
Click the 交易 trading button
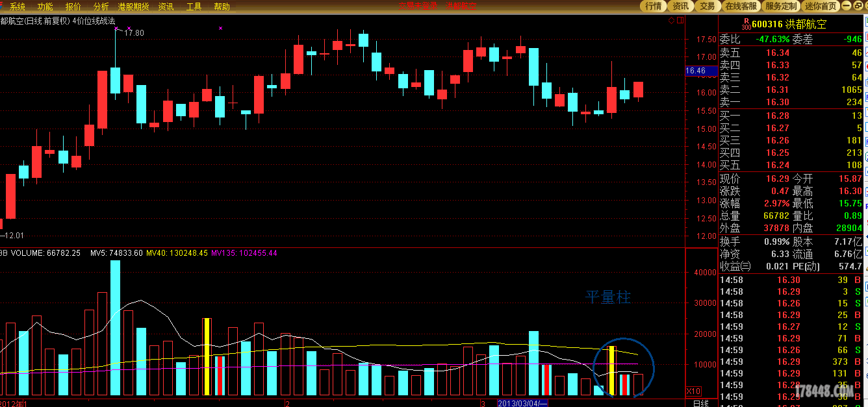tap(708, 6)
